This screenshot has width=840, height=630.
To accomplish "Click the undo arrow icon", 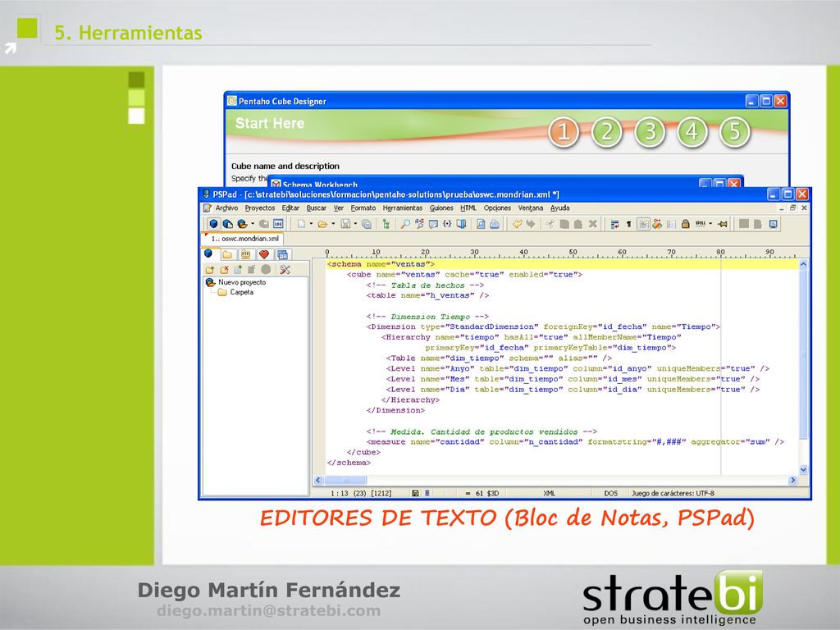I will coord(517,223).
